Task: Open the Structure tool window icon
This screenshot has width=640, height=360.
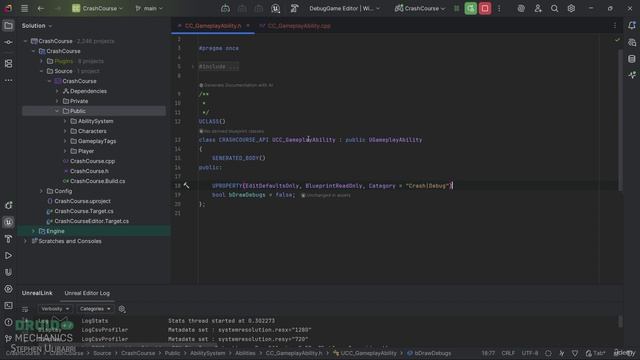Action: (8, 63)
